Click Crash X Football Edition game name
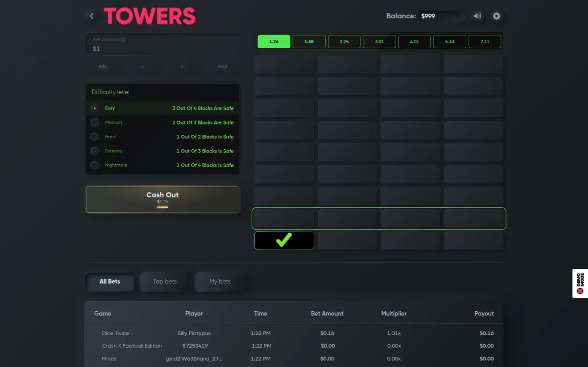 [132, 346]
